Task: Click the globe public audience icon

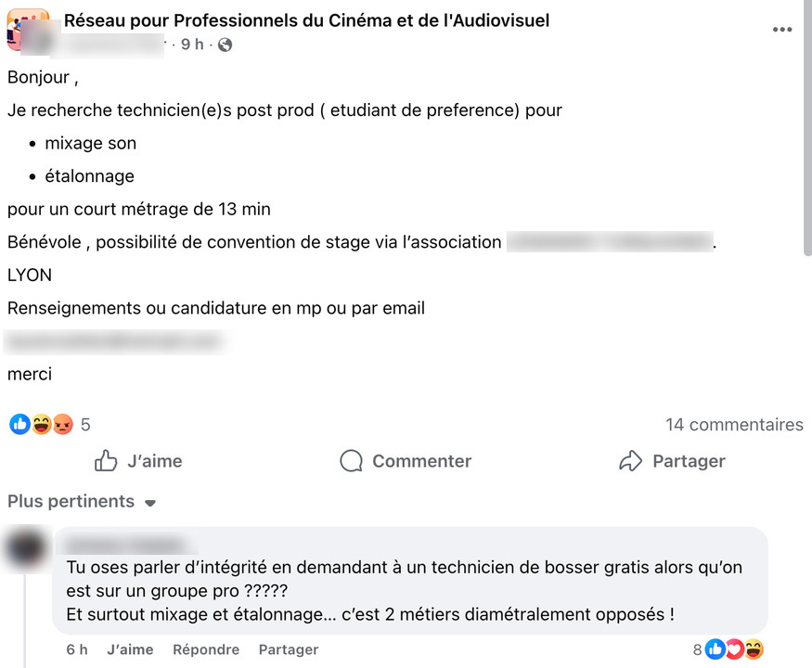Action: click(225, 45)
